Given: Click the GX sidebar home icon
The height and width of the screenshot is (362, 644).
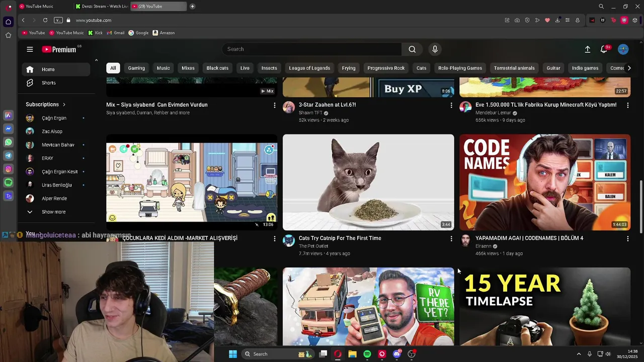Looking at the screenshot, I should [x=8, y=22].
